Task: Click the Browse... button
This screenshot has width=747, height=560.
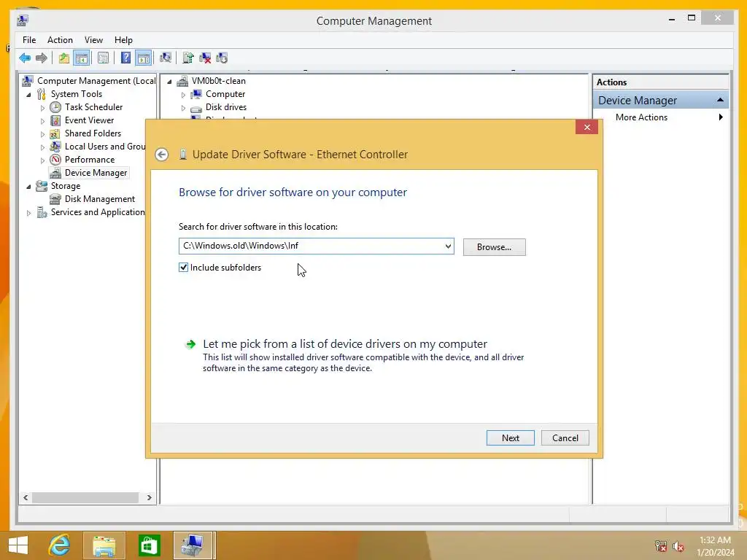Action: point(494,247)
